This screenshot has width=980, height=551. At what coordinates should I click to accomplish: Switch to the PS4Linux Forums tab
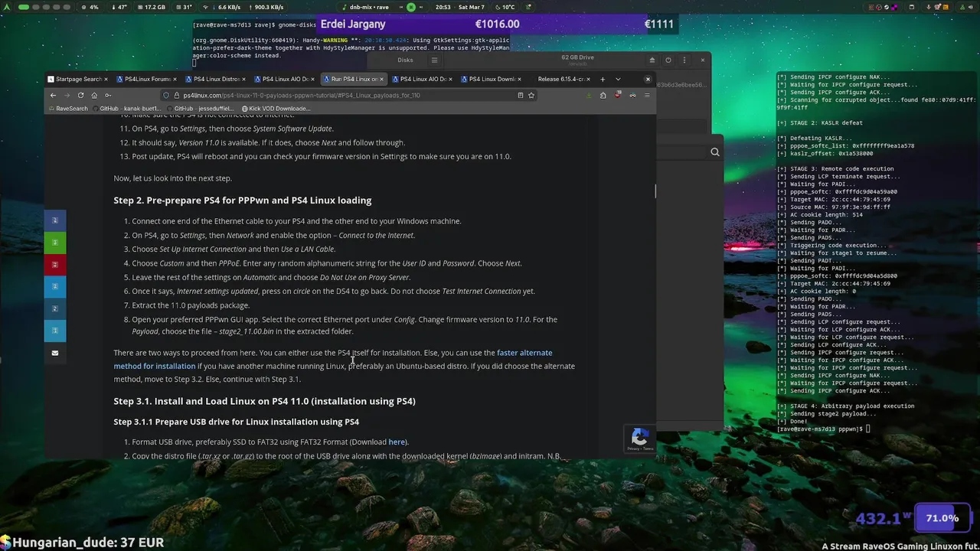point(147,79)
